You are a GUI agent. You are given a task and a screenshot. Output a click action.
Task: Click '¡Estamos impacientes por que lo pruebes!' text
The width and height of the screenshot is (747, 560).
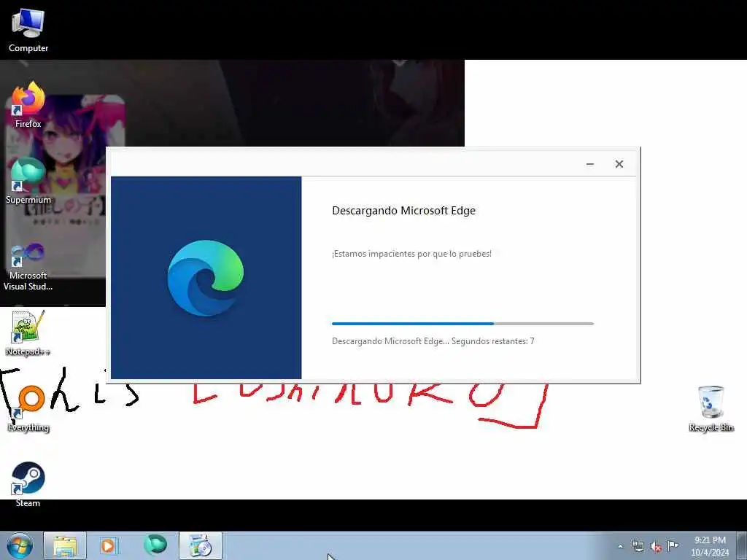tap(411, 254)
